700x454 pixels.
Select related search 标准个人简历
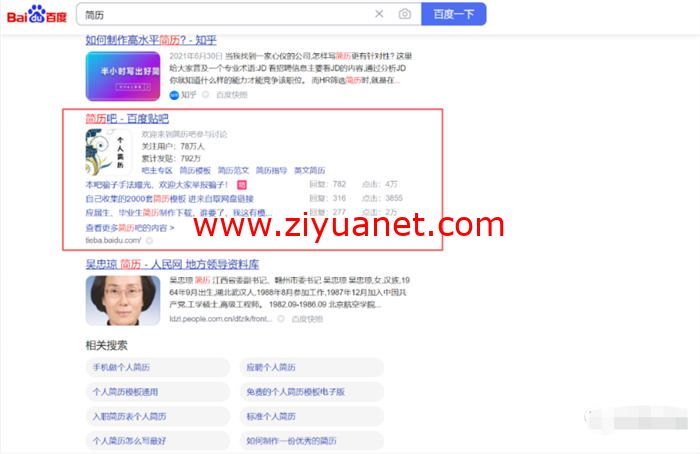pyautogui.click(x=312, y=417)
